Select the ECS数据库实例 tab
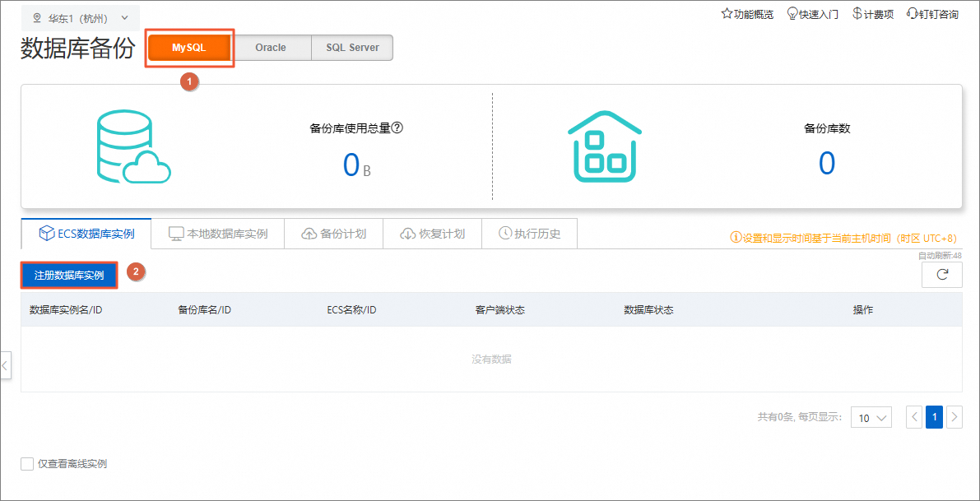Screen dimensions: 980x501 86,234
